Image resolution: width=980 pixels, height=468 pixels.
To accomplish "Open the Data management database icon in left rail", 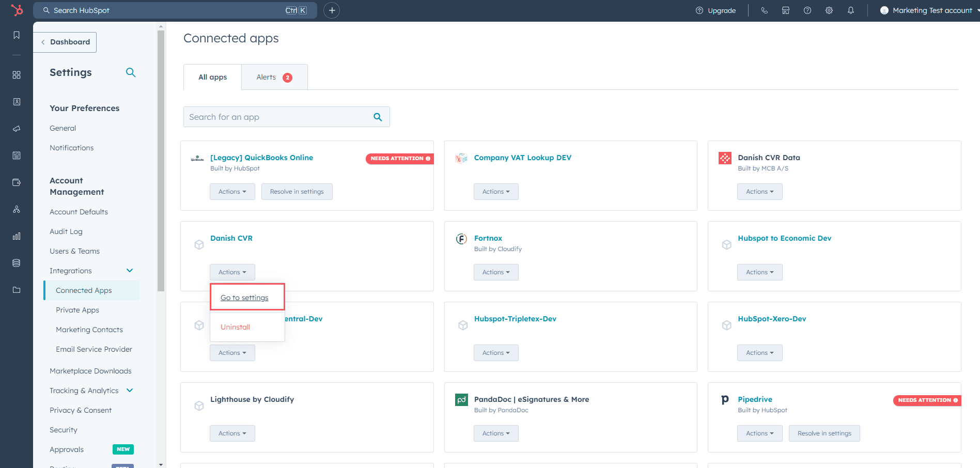I will (x=17, y=263).
